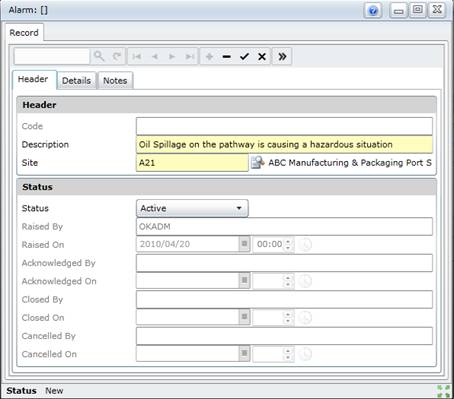
Task: Switch to the Details tab
Action: point(76,81)
